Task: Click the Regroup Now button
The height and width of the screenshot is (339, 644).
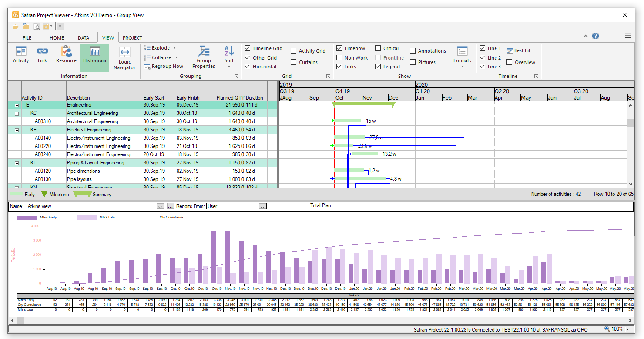Action: click(164, 66)
